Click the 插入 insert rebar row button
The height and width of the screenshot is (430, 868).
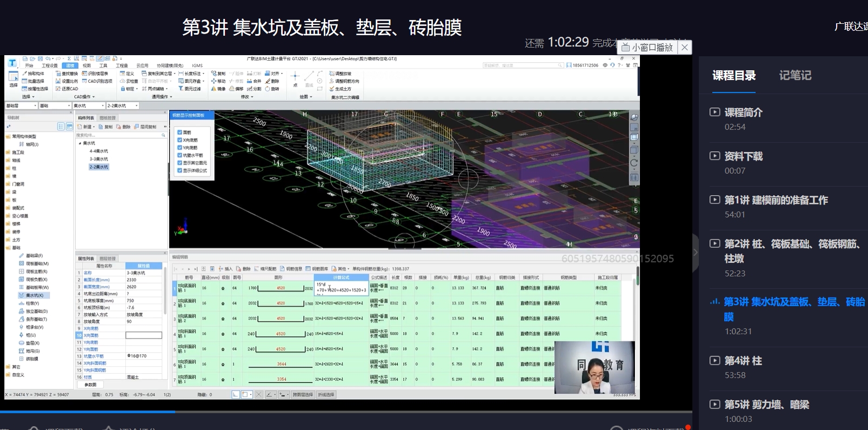[226, 269]
